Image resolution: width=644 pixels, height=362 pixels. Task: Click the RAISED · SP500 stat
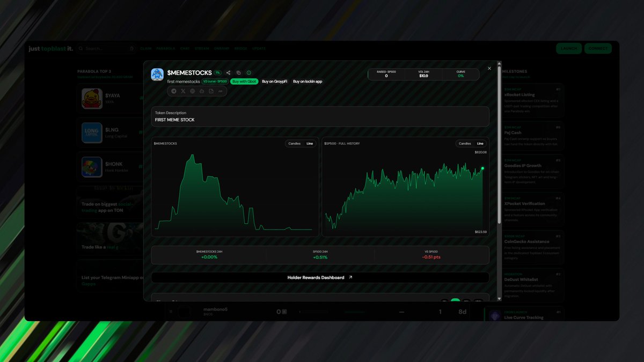pyautogui.click(x=386, y=74)
